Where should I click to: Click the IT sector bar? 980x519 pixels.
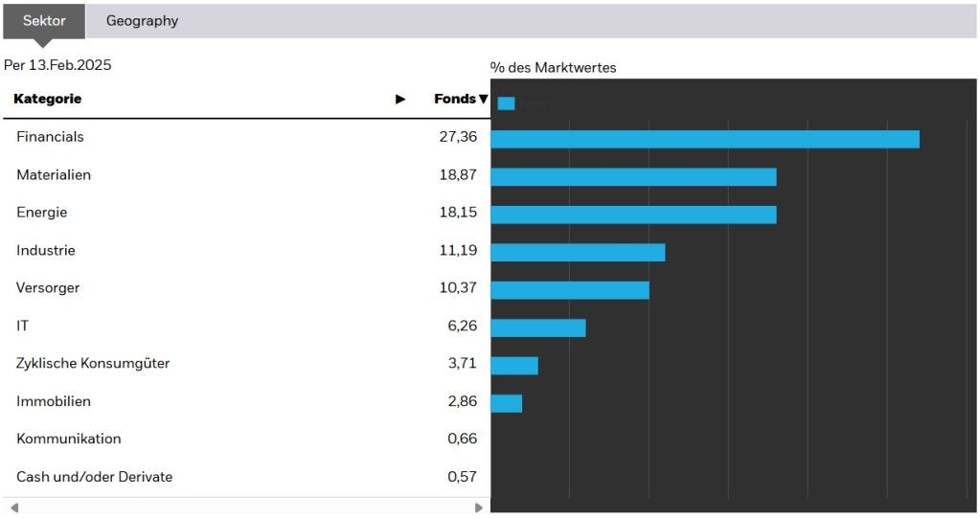[x=537, y=327]
